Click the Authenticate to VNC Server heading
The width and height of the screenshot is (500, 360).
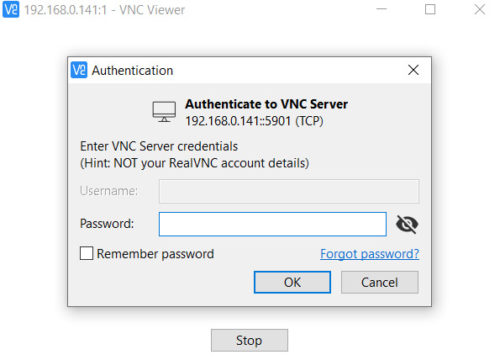click(266, 104)
